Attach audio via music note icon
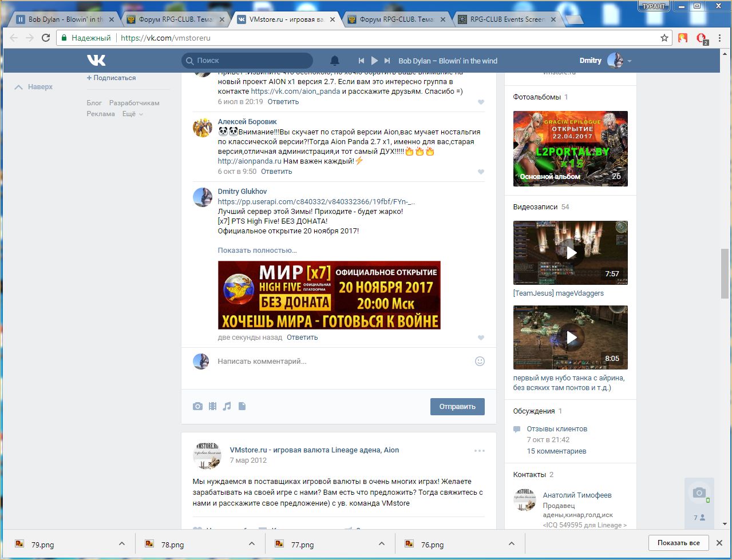 pyautogui.click(x=227, y=406)
